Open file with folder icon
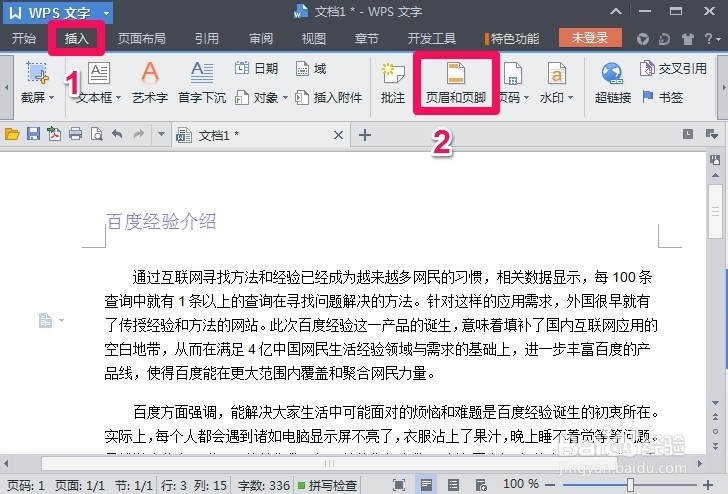The width and height of the screenshot is (728, 494). (12, 134)
